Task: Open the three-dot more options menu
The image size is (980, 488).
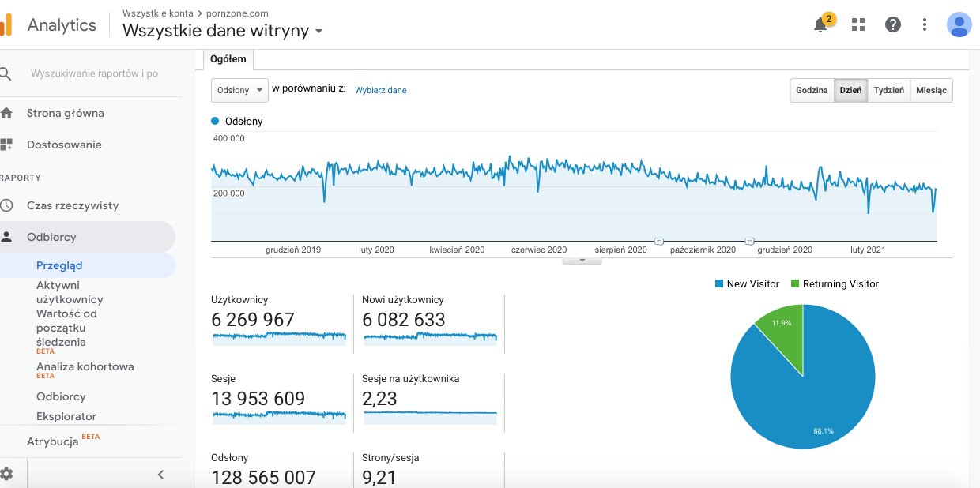Action: click(925, 24)
